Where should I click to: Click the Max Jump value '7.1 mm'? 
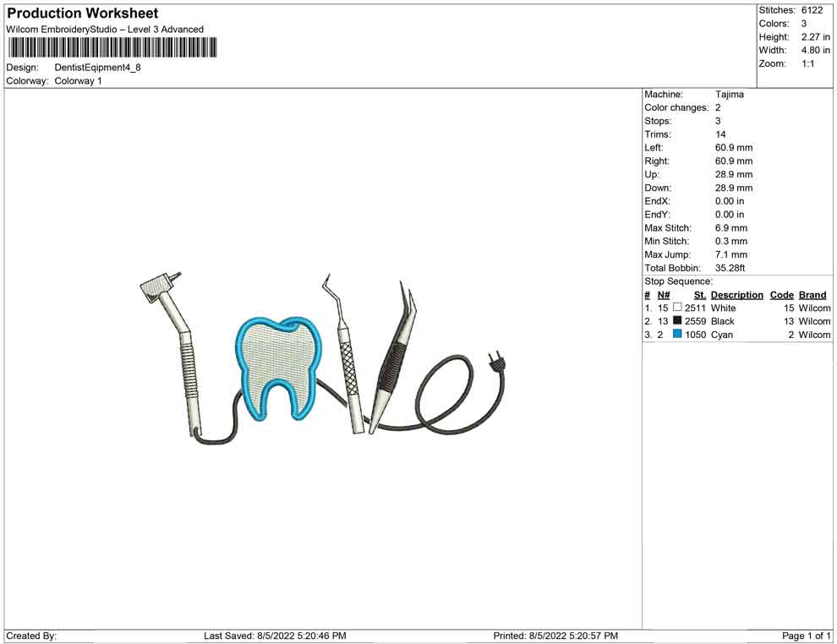click(731, 254)
